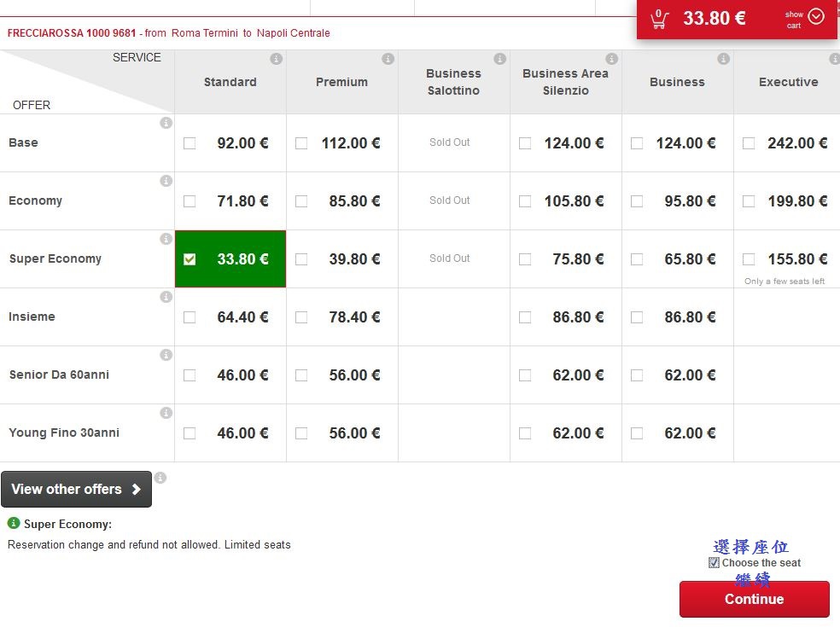Screen dimensions: 840x627
Task: Check Base Standard 92.00 € box
Action: coord(190,143)
